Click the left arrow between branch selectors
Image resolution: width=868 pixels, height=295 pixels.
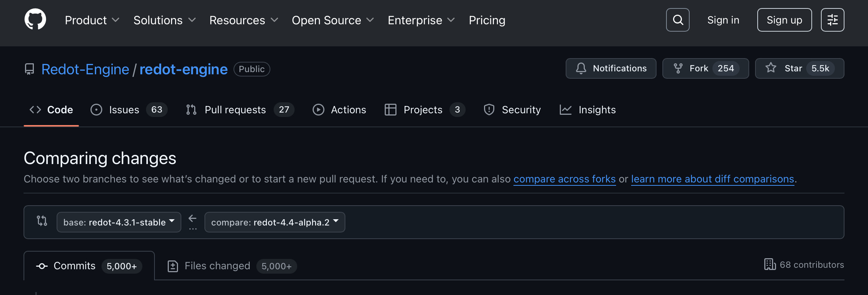(x=192, y=218)
